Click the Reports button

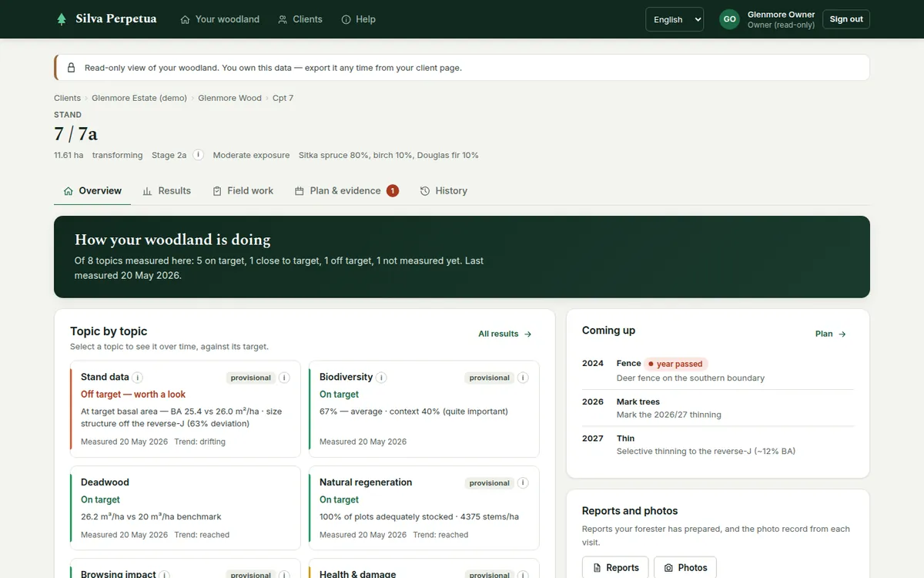pos(615,568)
